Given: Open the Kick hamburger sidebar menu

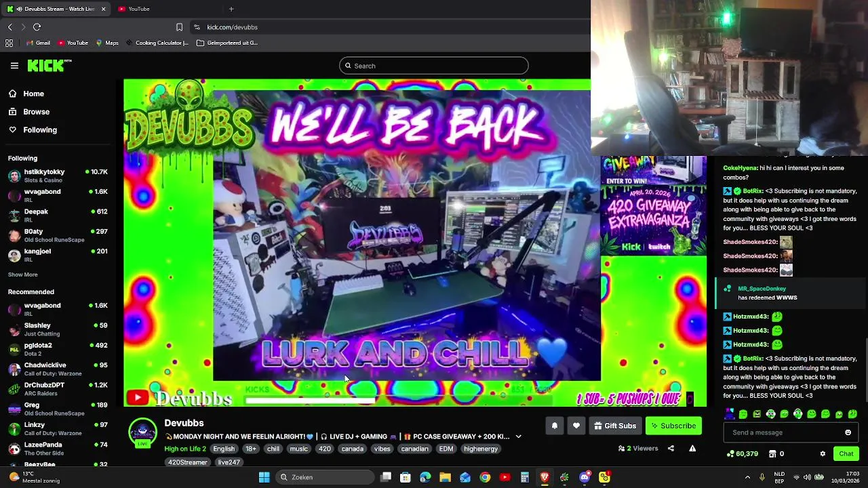Looking at the screenshot, I should (x=14, y=66).
